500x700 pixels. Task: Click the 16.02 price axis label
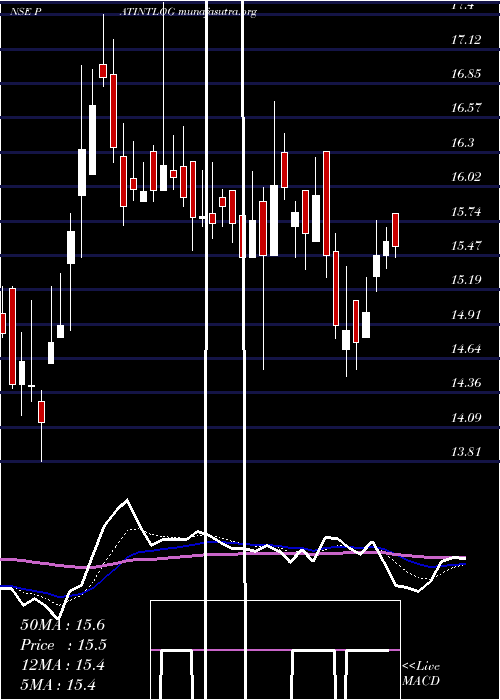(466, 177)
